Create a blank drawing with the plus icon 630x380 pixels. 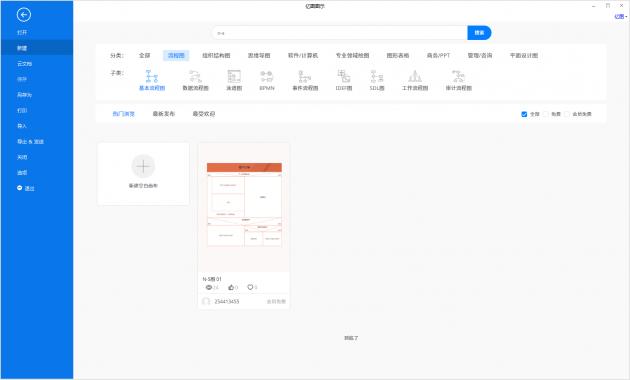tap(143, 166)
